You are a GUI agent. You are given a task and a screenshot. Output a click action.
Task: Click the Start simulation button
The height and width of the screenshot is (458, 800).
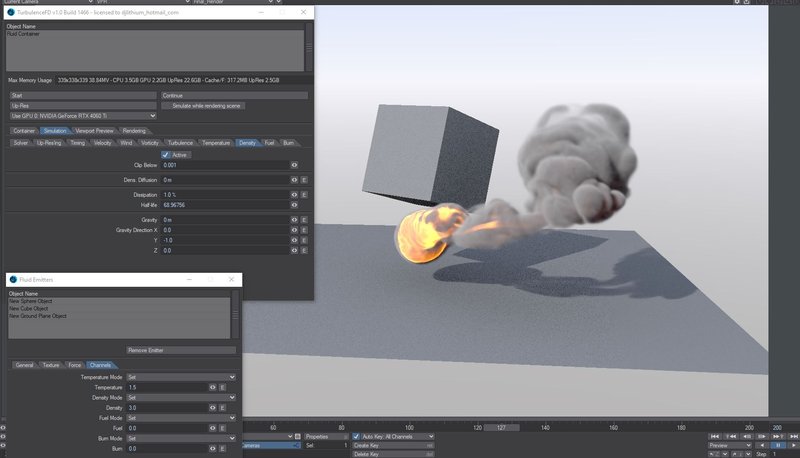coord(83,95)
